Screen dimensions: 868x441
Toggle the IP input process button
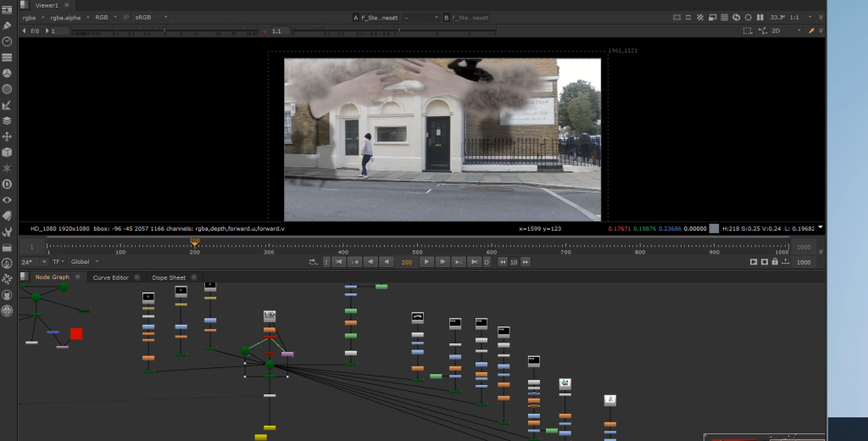(126, 17)
